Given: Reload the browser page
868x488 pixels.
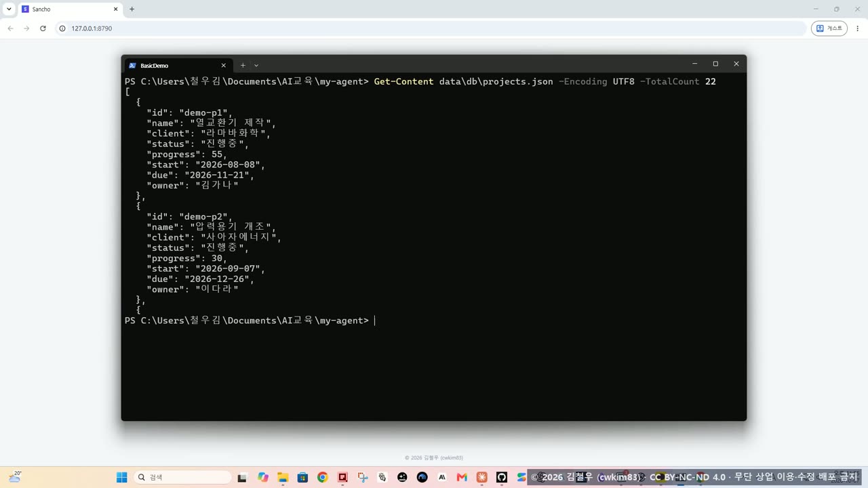Looking at the screenshot, I should (x=43, y=28).
